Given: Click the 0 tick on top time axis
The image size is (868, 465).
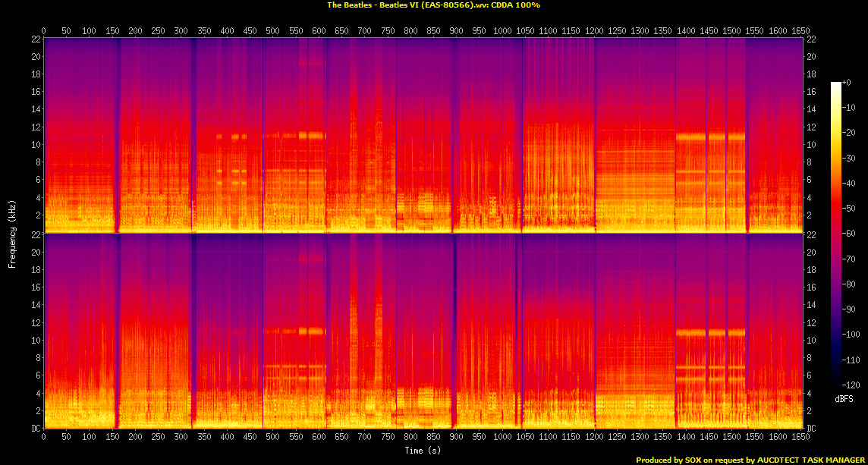Looking at the screenshot, I should click(43, 31).
